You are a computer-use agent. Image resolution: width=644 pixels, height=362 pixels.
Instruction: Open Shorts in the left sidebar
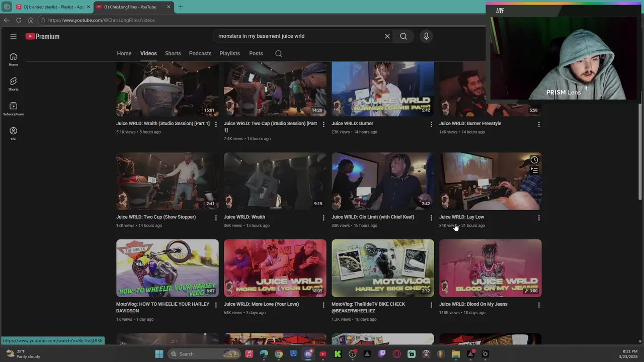13,84
